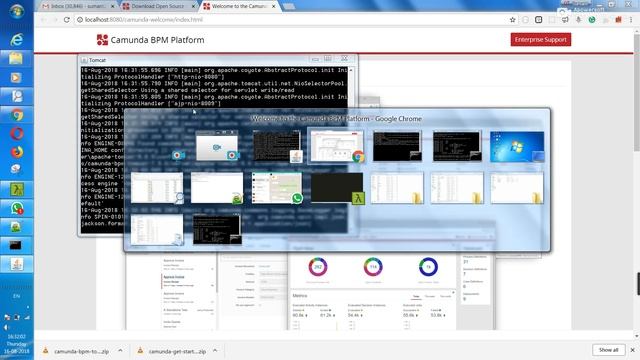Click the red extension icon in toolbar

coord(618,20)
